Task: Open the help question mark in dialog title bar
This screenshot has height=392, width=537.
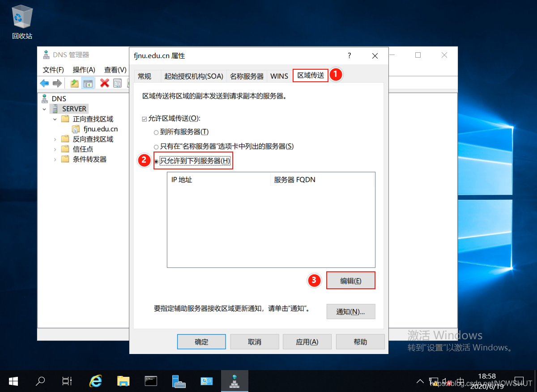Action: click(x=349, y=56)
